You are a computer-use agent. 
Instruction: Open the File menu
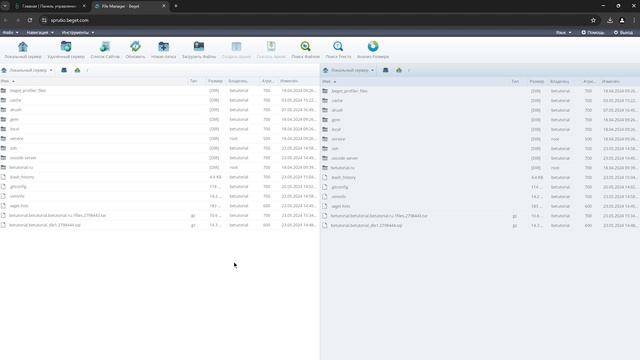[x=11, y=32]
